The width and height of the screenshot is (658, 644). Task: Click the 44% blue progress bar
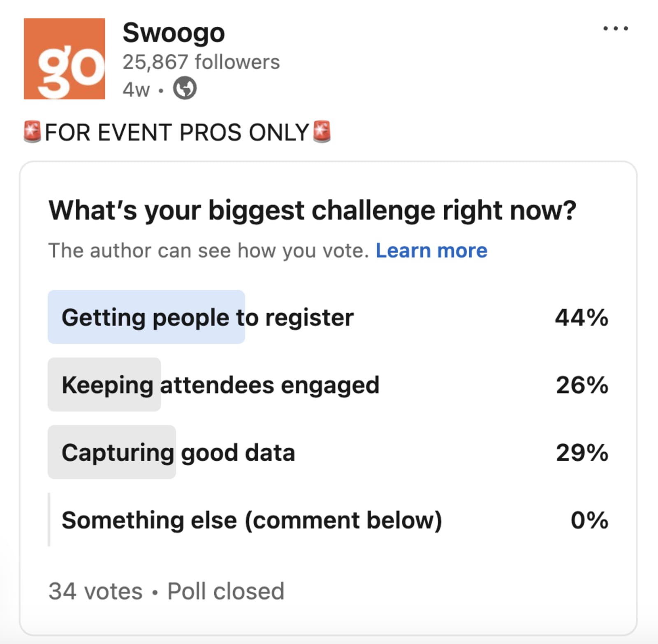[x=146, y=316]
